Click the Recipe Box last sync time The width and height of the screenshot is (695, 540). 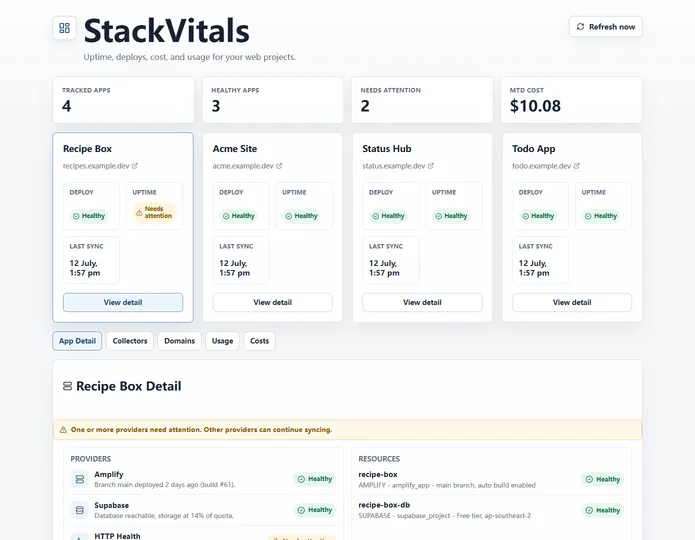pos(85,268)
